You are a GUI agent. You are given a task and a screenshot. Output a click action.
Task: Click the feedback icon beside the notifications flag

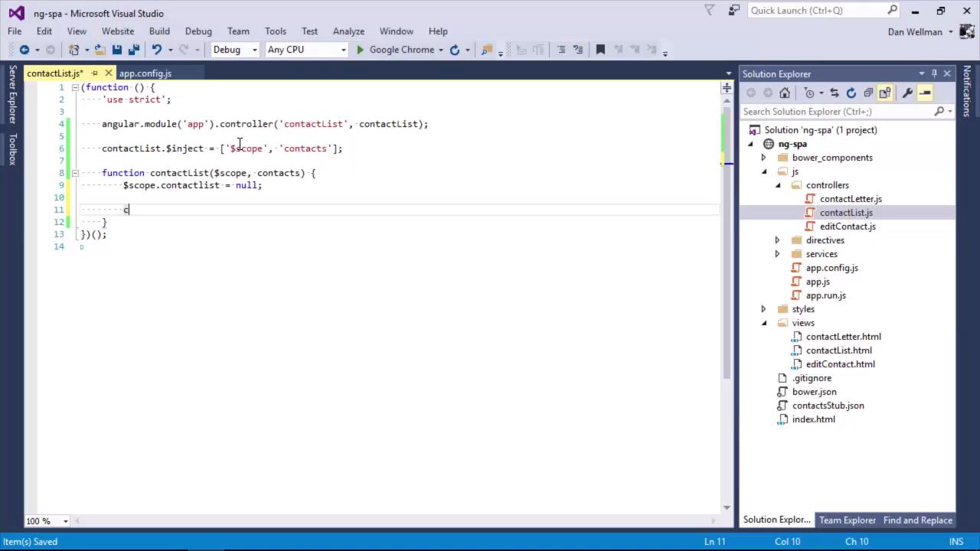(x=734, y=11)
